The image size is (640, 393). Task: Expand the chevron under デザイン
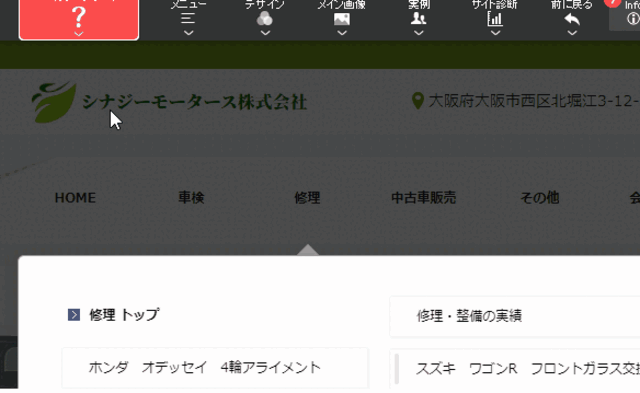tap(265, 33)
